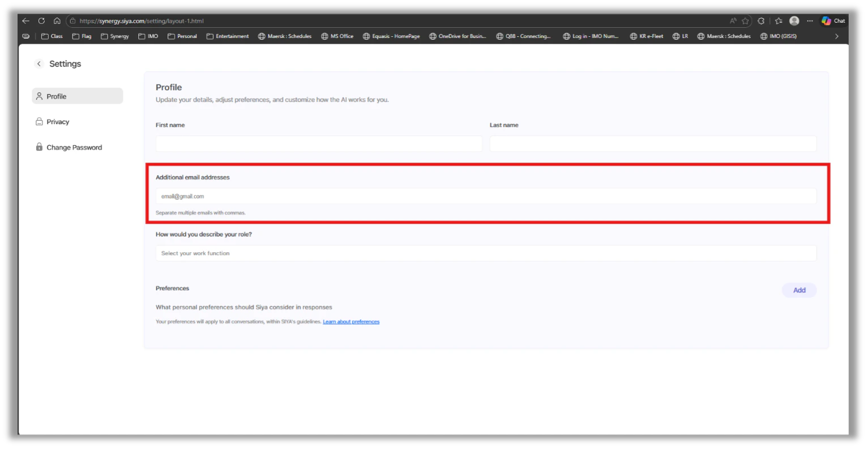This screenshot has height=450, width=868.
Task: Open the browser profile avatar
Action: 794,21
